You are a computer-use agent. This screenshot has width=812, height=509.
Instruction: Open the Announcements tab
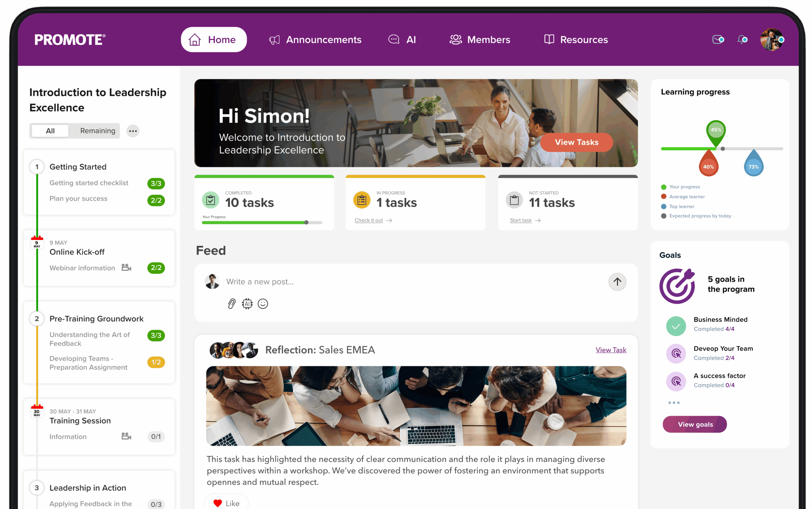(x=315, y=40)
